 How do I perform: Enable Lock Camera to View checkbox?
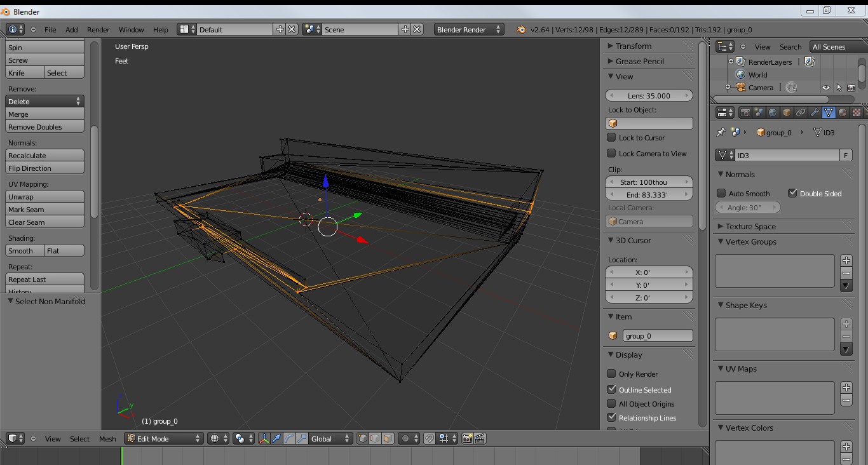[611, 153]
